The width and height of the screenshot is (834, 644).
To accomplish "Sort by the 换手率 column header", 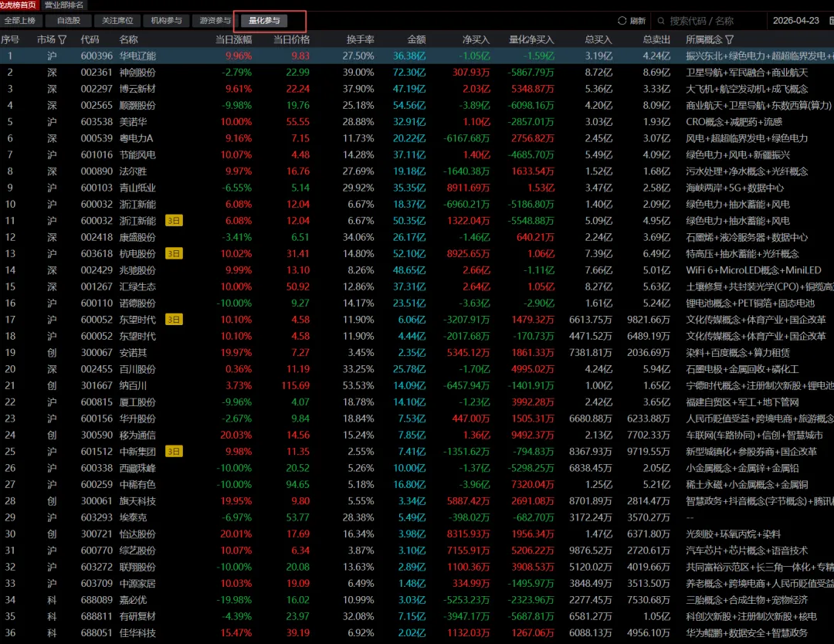I will [360, 39].
